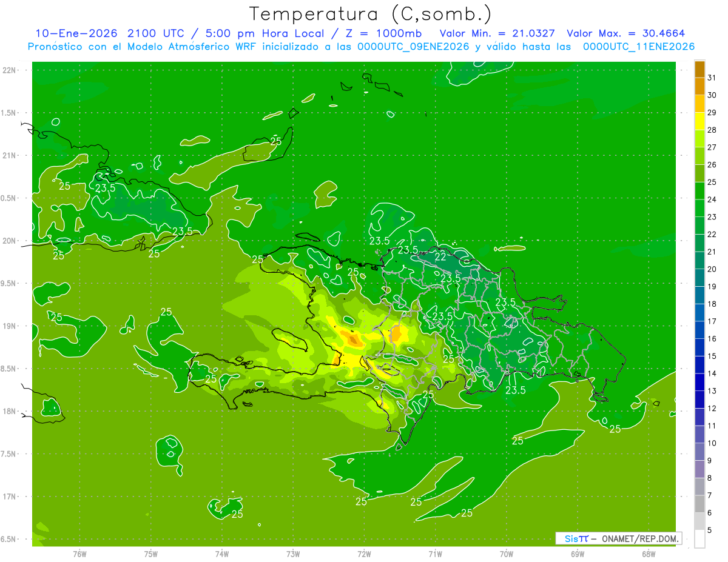The height and width of the screenshot is (562, 728).
Task: Click the '18N' latitude axis label
Action: click(9, 411)
